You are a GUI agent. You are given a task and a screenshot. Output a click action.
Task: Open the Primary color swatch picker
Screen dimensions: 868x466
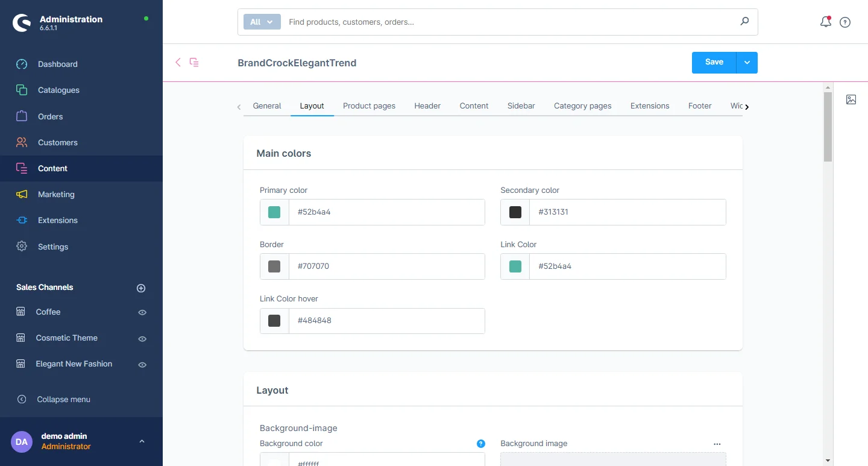coord(274,212)
